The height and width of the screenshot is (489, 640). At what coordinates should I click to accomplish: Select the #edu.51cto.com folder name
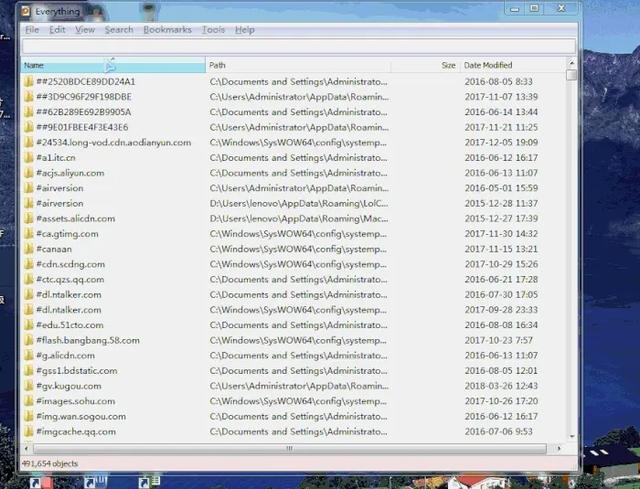pos(70,325)
